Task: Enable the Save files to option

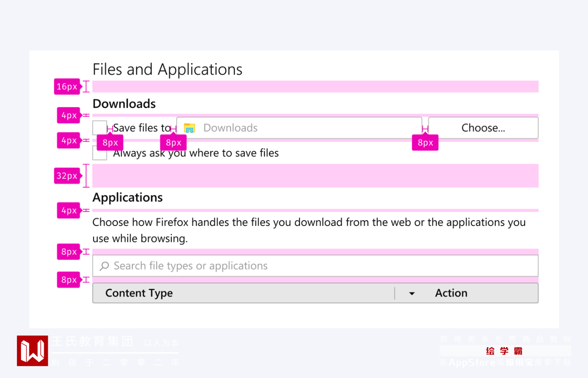Action: (99, 127)
